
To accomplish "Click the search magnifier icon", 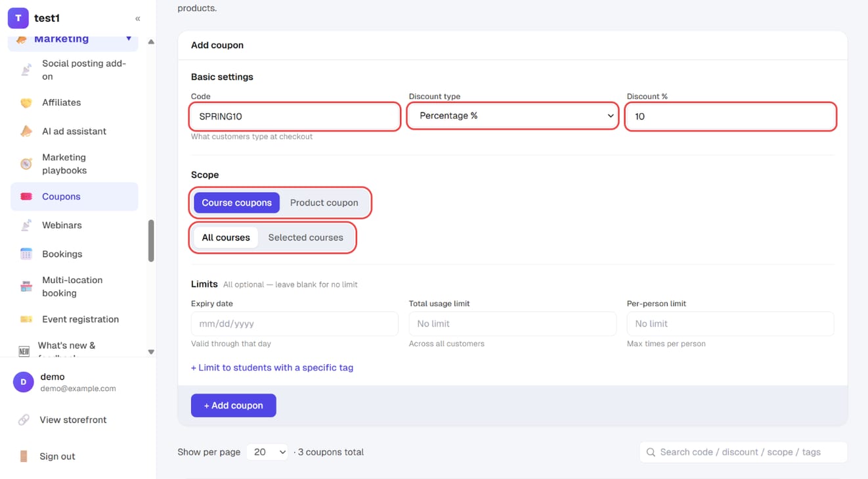I will (x=651, y=452).
